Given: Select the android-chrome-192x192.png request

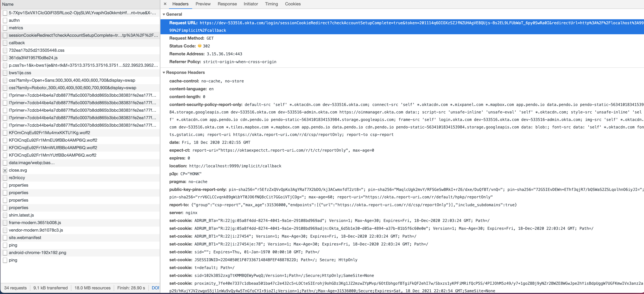Looking at the screenshot, I should click(x=37, y=252).
